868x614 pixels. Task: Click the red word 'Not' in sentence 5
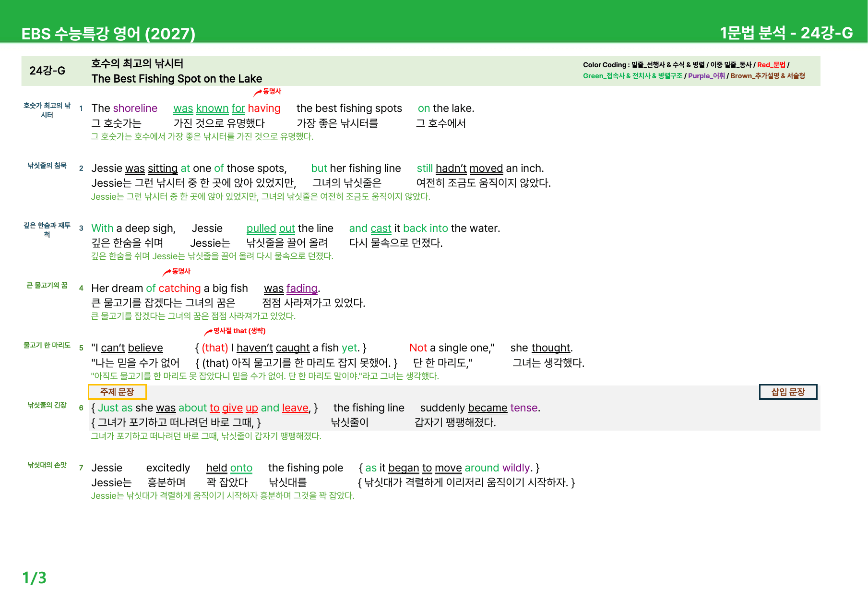418,348
